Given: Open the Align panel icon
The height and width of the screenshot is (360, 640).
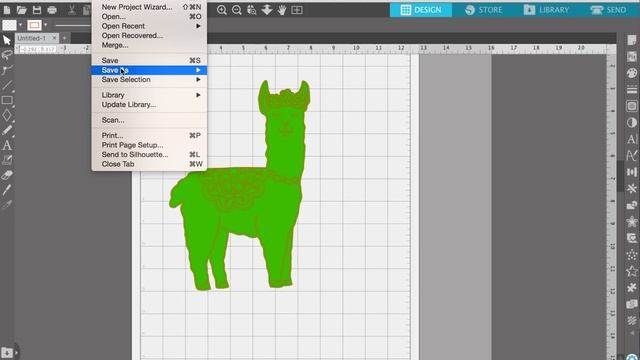Looking at the screenshot, I should point(631,172).
